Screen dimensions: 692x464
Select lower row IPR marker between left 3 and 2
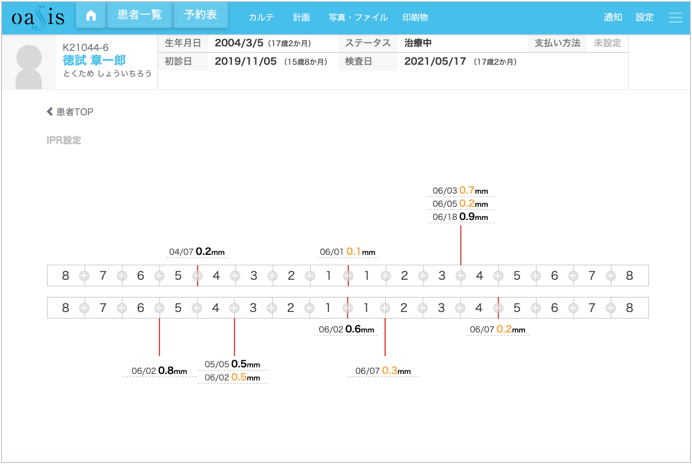(x=272, y=308)
